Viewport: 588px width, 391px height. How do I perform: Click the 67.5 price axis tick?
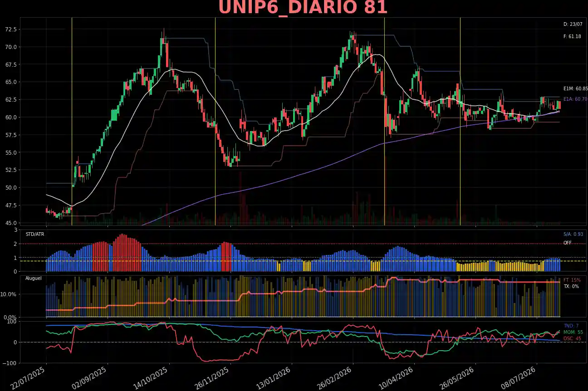pos(11,64)
